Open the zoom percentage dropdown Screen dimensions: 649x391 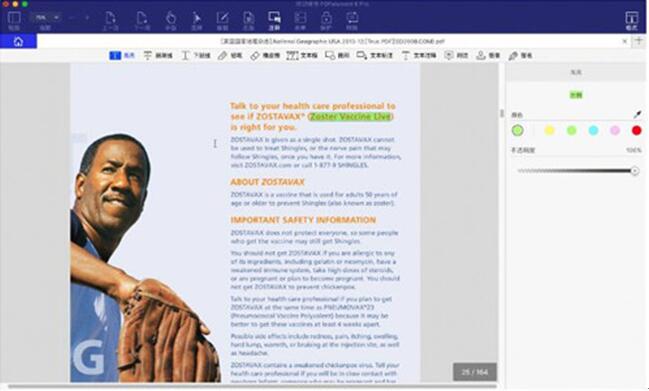point(46,17)
